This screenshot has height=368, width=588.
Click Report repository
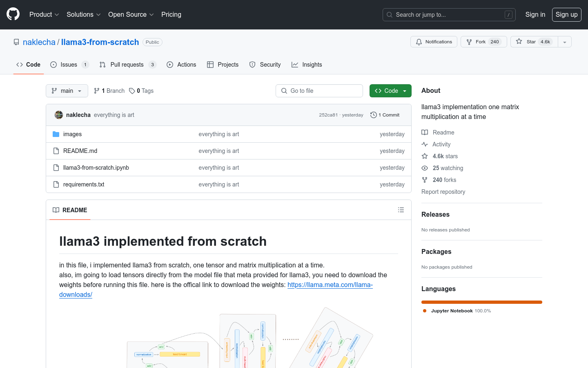point(443,192)
